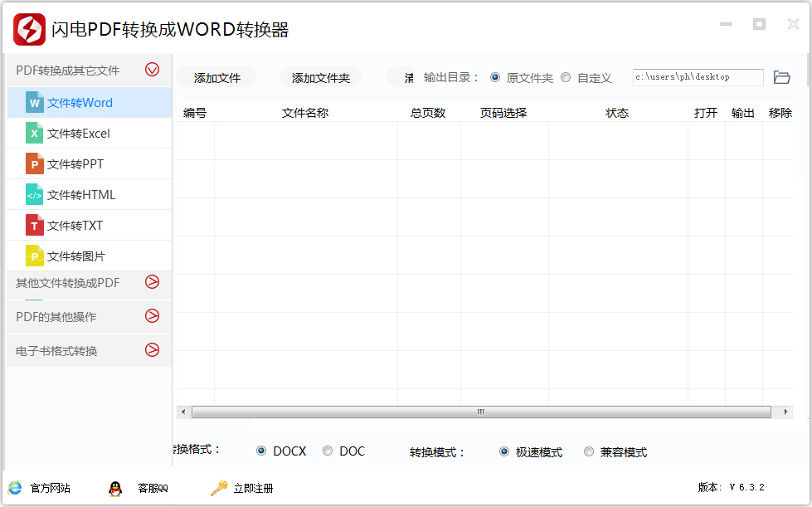The width and height of the screenshot is (812, 507).
Task: Click the green Excel icon in sidebar
Action: pyautogui.click(x=34, y=134)
